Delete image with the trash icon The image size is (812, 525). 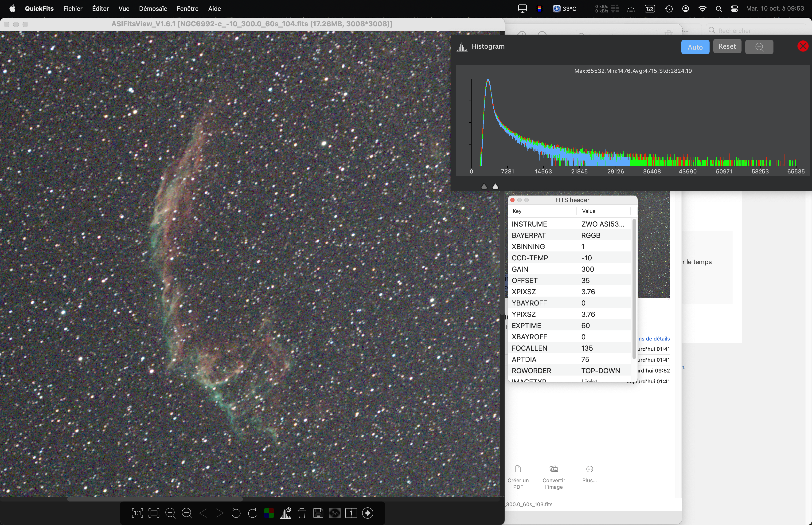point(302,513)
